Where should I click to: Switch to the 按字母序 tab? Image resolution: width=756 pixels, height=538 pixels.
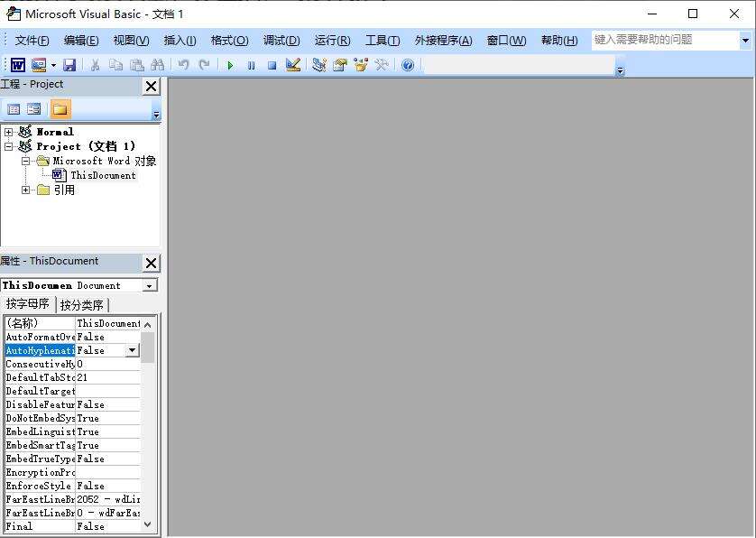point(28,304)
